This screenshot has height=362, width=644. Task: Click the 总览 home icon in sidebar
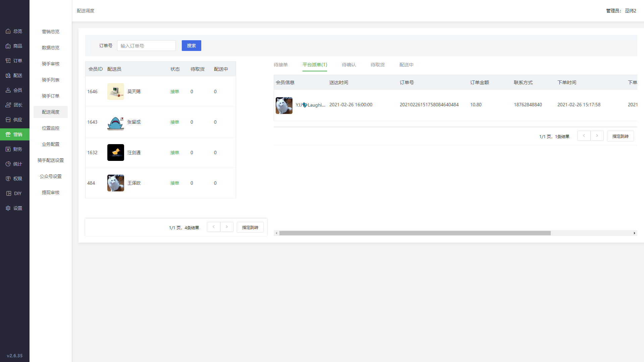(8, 31)
